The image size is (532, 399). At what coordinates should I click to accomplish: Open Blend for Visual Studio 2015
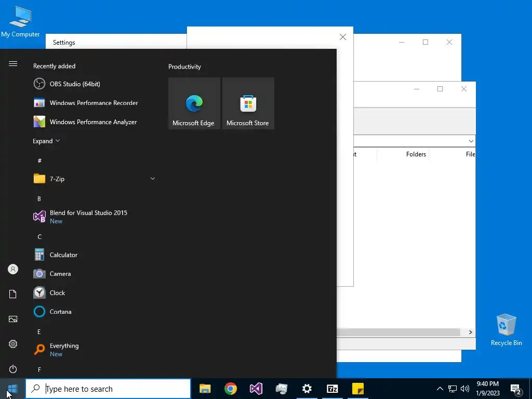point(94,217)
